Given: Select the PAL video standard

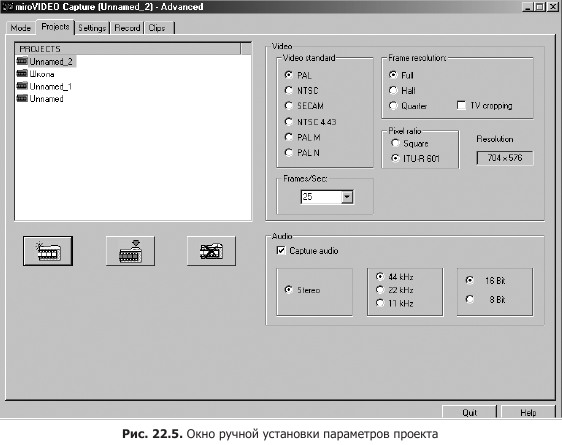Looking at the screenshot, I should (x=289, y=75).
